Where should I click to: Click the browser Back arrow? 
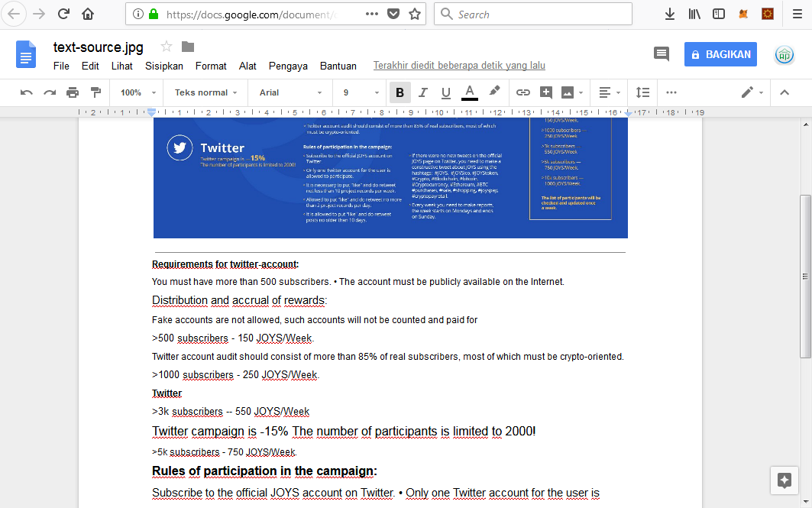coord(14,14)
